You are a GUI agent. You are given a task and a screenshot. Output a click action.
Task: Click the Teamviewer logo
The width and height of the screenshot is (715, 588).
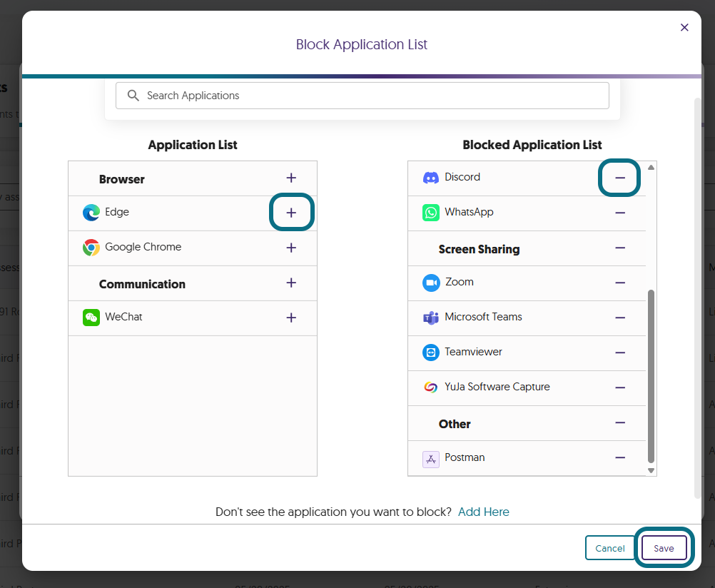click(430, 353)
